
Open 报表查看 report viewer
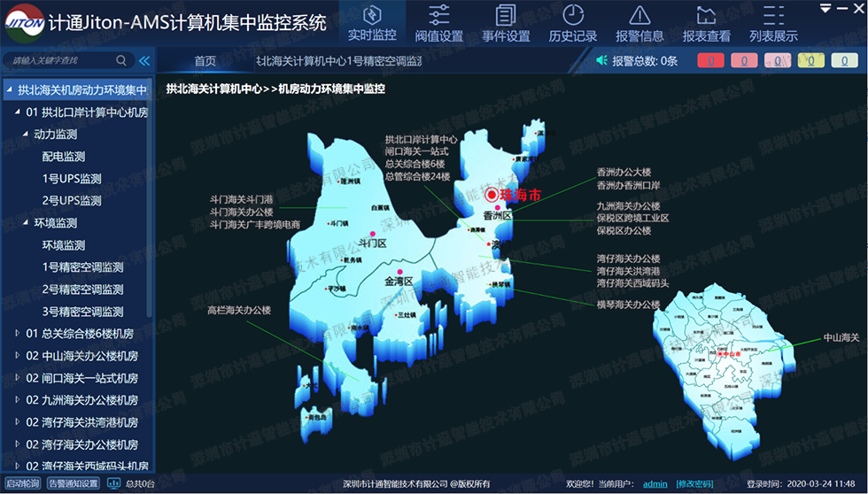click(707, 23)
